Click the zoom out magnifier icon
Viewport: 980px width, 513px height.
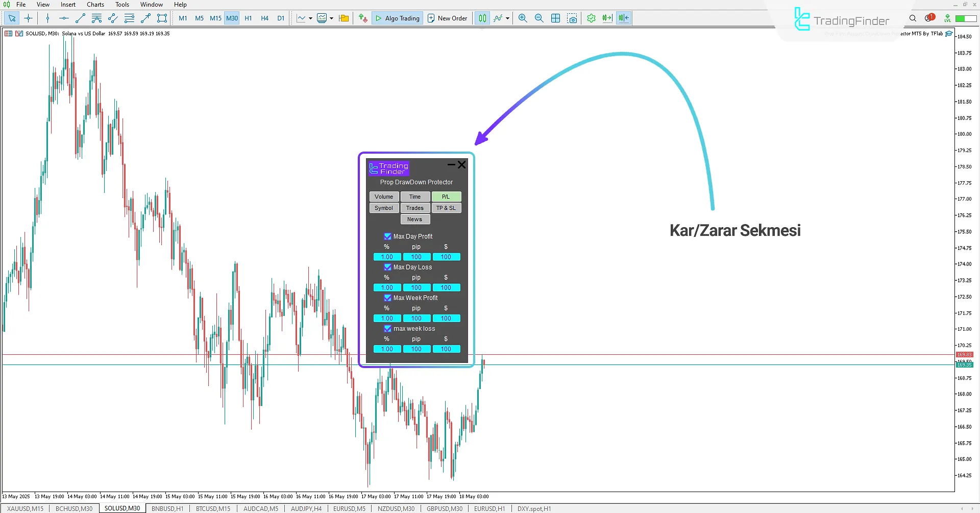539,18
